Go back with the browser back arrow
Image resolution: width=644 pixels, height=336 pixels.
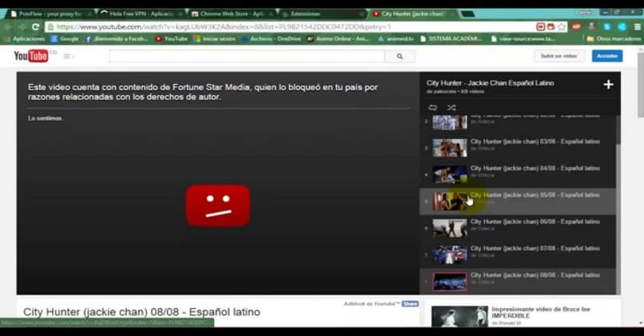pyautogui.click(x=9, y=26)
